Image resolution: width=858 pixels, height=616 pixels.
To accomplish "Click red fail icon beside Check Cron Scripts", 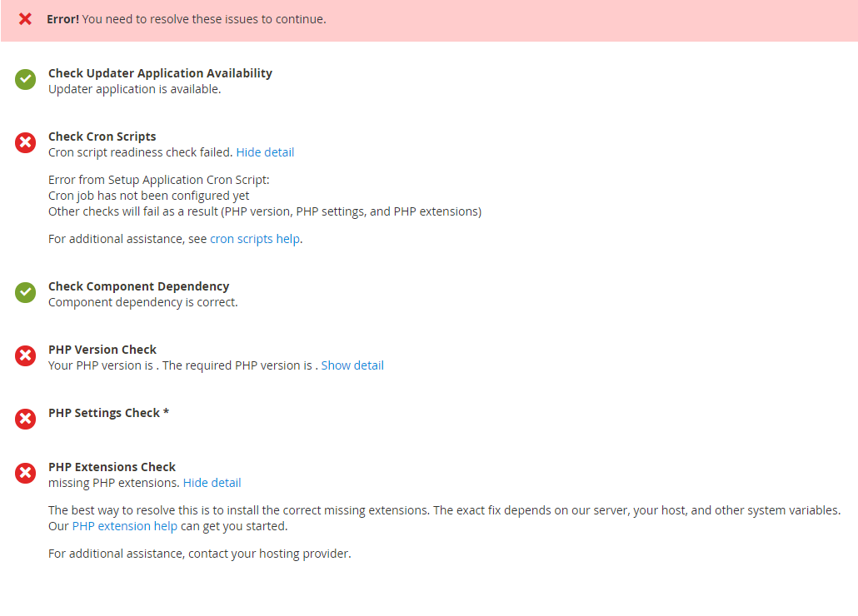I will pyautogui.click(x=25, y=142).
